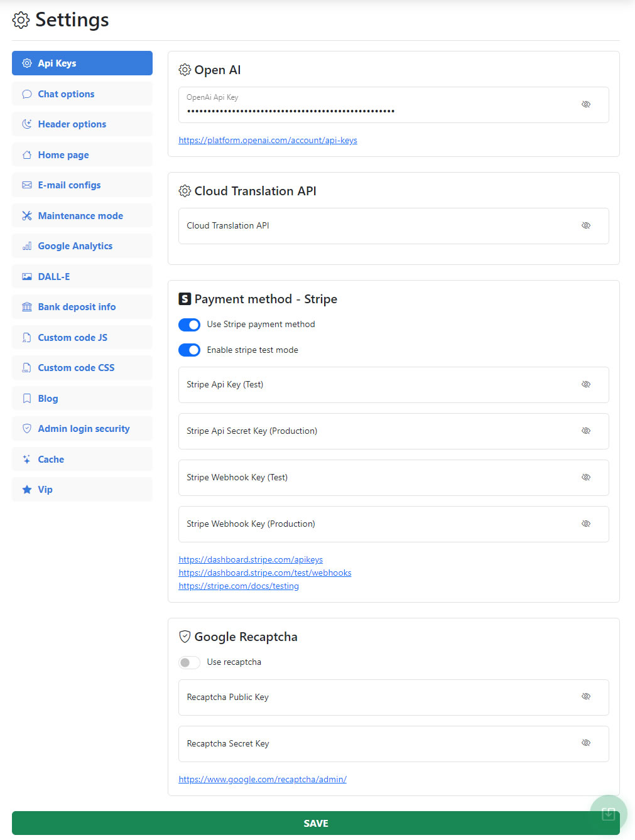Click eye icon in Recaptcha Secret Key field
Viewport: 635px width, 840px height.
pos(585,743)
